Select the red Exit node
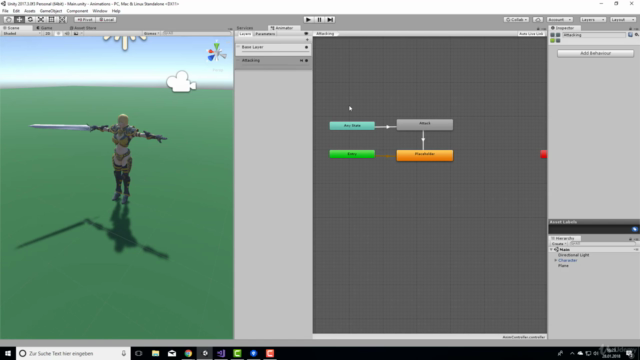Viewport: 640px width, 360px height. pos(544,154)
